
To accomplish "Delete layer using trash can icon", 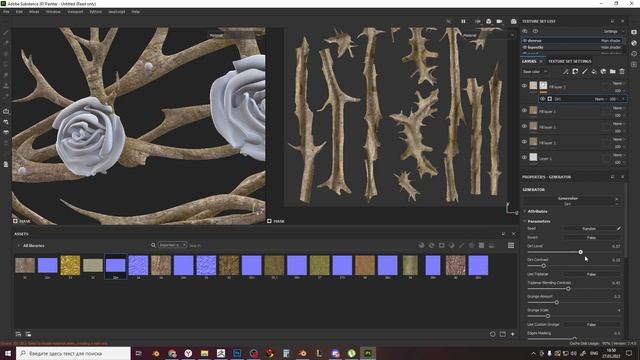I will 622,71.
